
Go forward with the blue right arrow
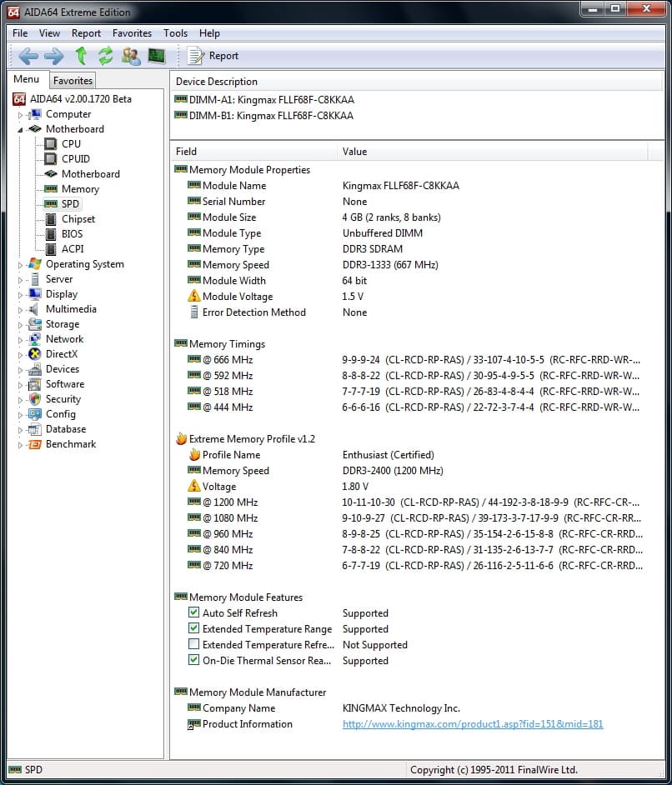coord(54,56)
